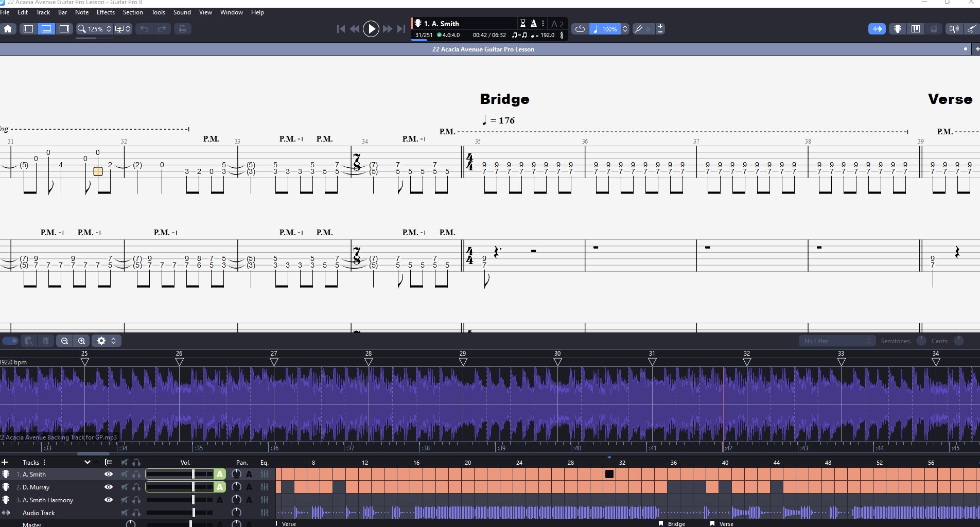The height and width of the screenshot is (527, 980).
Task: Open the Track menu
Action: [x=43, y=12]
